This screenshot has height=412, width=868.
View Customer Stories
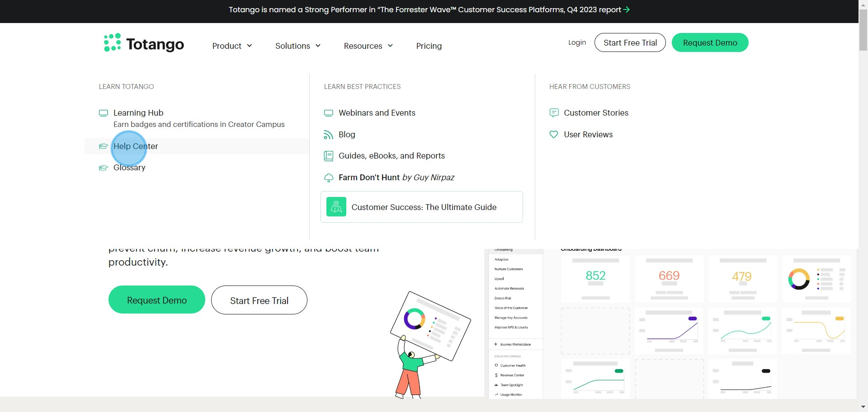pos(596,113)
